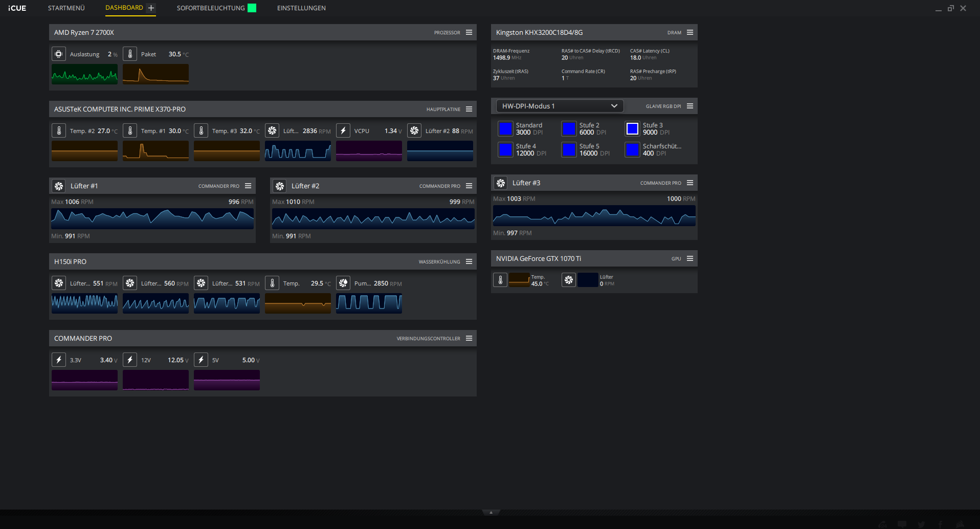Click the 12V voltage graph

(x=155, y=380)
